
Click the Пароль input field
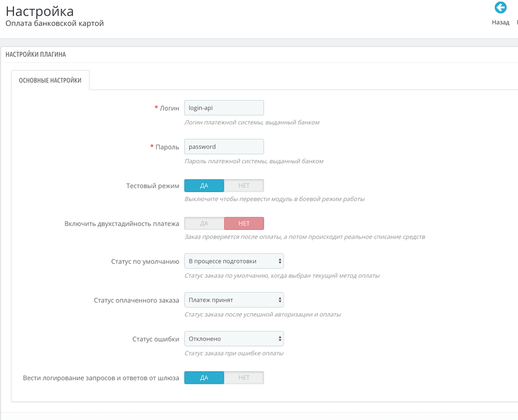click(224, 147)
